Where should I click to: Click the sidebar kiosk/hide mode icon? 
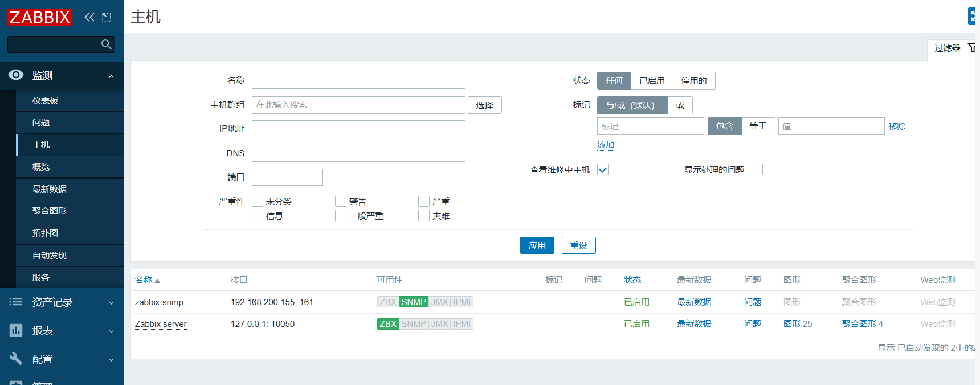coord(107,17)
